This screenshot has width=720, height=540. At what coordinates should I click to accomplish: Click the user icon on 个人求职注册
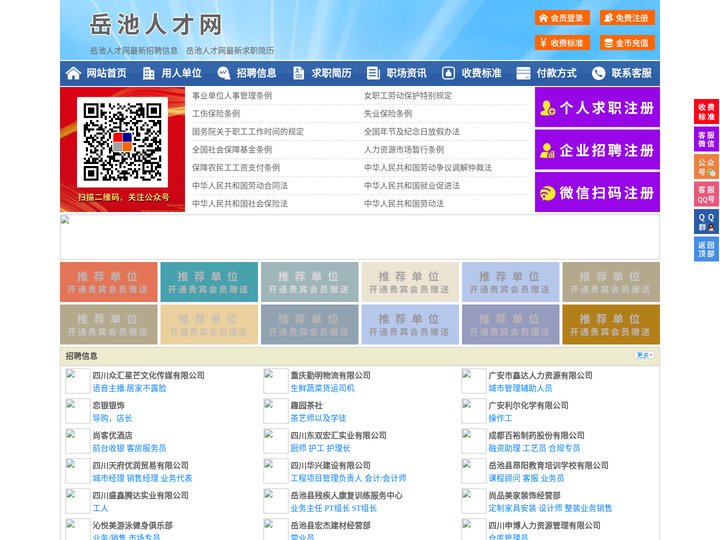548,108
